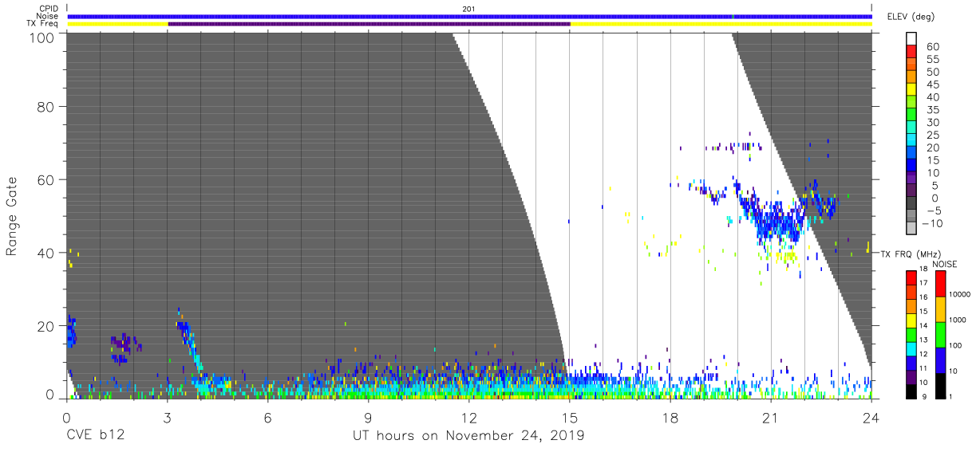Click the 'ELEV (deg)' legend title
980x452 pixels.
coord(911,17)
